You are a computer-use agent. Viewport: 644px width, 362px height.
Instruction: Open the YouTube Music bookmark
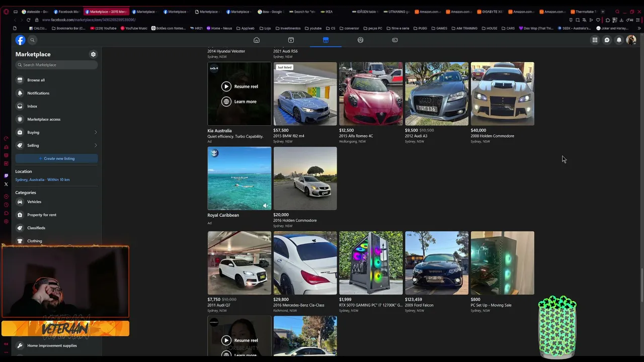[134, 28]
